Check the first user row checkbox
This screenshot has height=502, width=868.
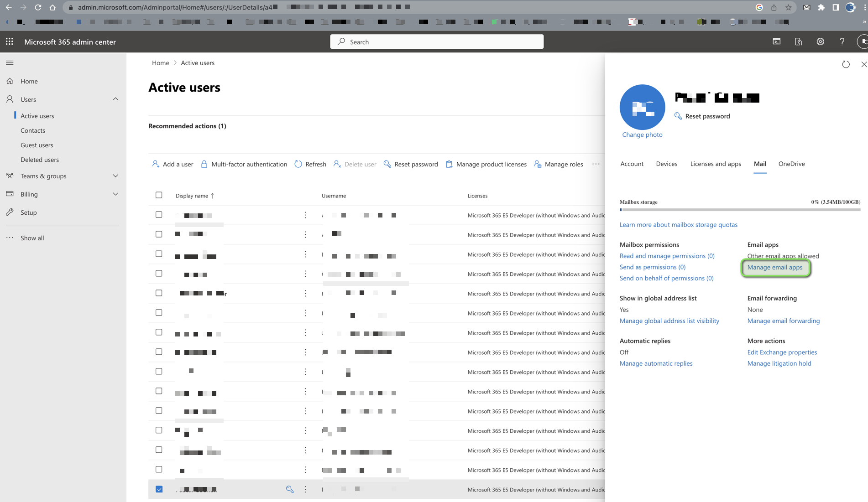[159, 215]
